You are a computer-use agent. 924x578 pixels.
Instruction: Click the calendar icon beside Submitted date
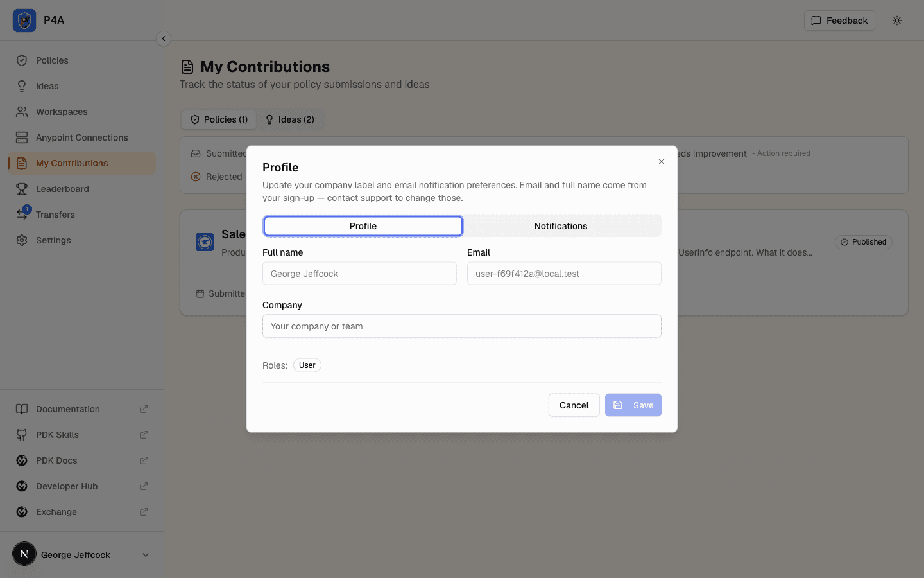[200, 293]
